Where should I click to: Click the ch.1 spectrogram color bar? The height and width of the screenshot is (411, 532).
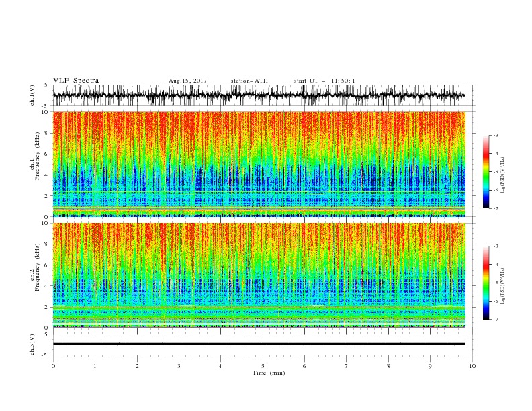(486, 172)
